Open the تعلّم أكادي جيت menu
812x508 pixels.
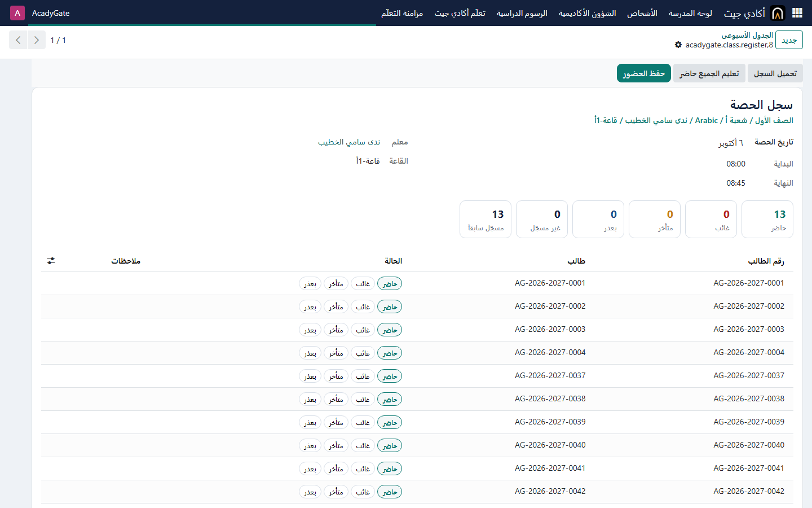tap(460, 13)
